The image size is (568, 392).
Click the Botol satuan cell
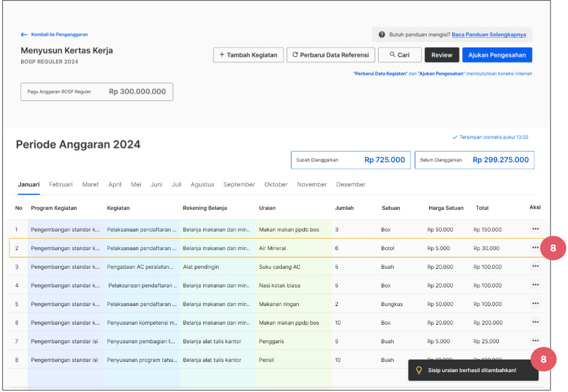pos(388,248)
